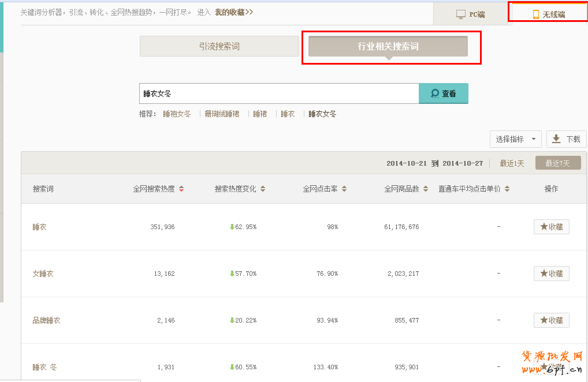
Task: Click star 收藏 for 品牌睡衣 row
Action: (551, 320)
